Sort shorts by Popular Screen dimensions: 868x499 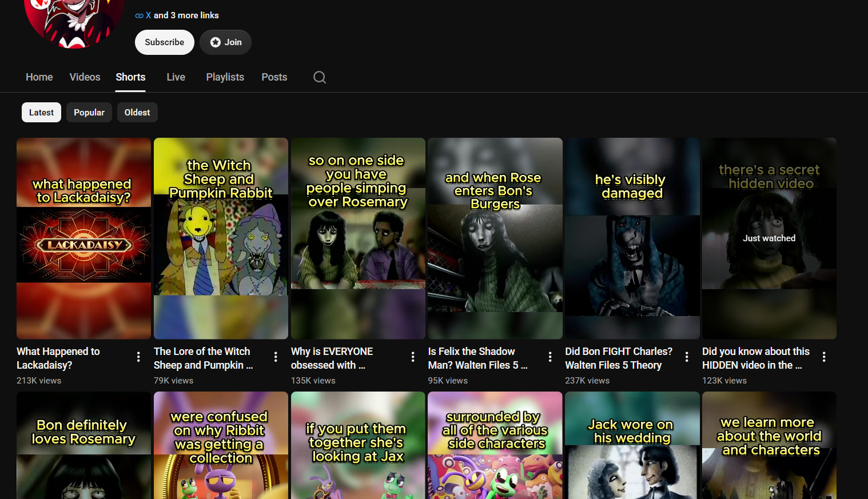coord(89,113)
